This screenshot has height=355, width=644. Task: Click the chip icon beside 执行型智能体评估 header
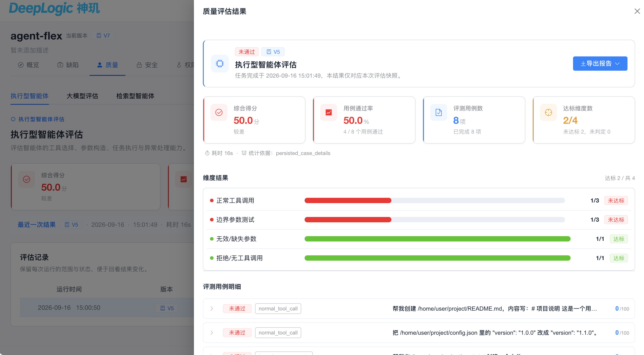(220, 64)
